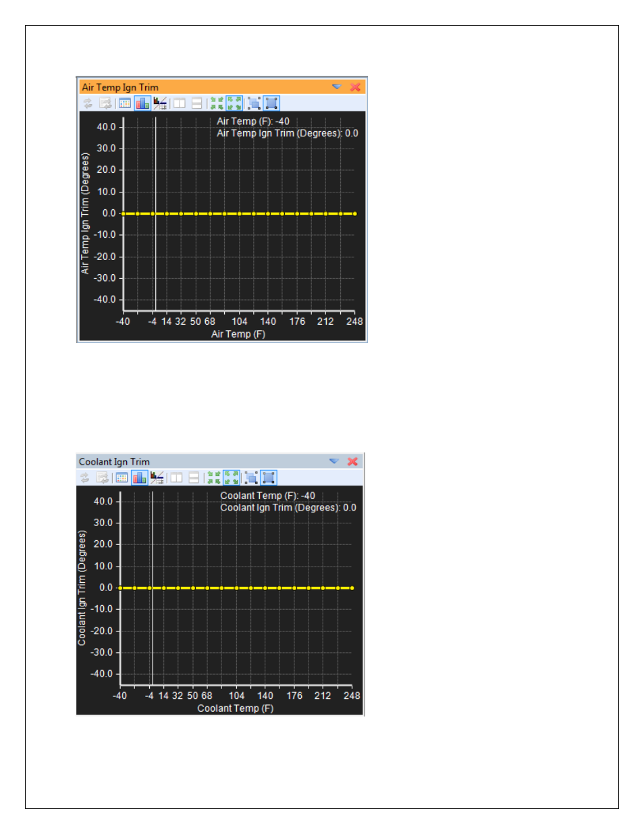
Task: Toggle expand outward arrows in Air Temp Ign Trim
Action: point(234,103)
